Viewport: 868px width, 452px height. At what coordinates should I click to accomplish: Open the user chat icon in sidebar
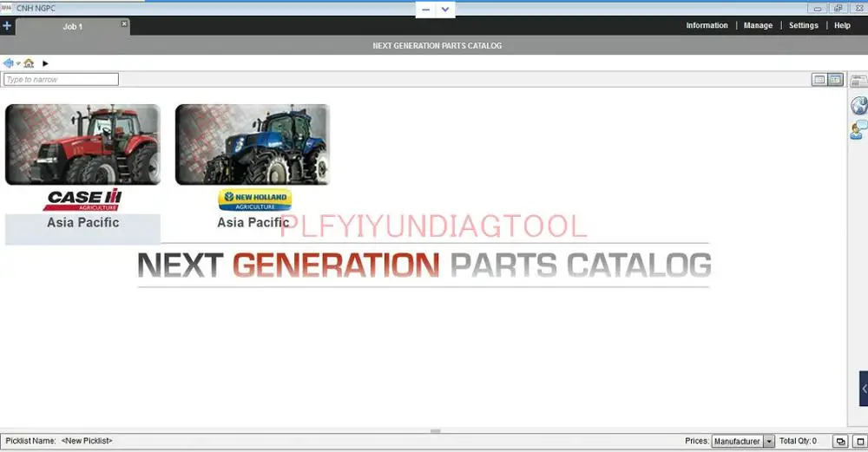[x=858, y=130]
